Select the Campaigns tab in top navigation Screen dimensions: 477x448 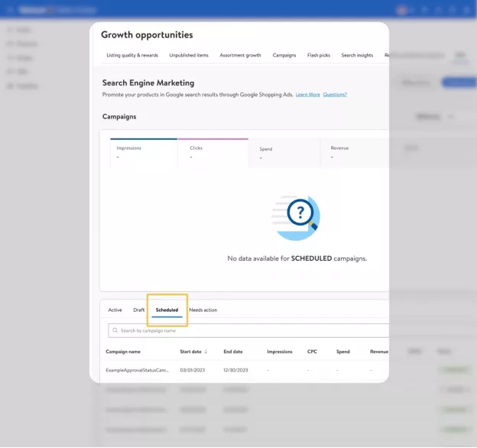[284, 55]
